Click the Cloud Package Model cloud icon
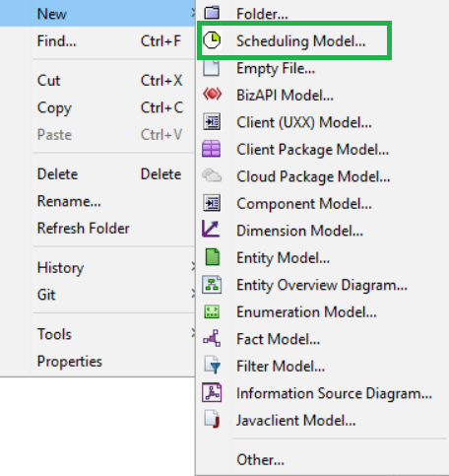449x476 pixels. (x=212, y=175)
